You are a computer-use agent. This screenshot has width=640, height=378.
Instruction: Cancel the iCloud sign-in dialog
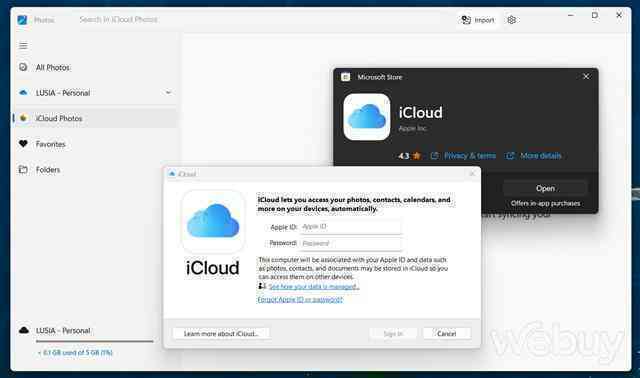click(447, 334)
